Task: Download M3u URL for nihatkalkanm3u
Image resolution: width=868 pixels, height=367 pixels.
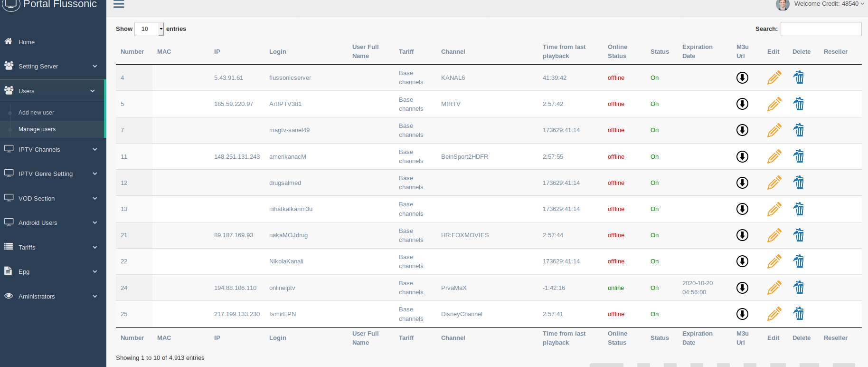Action: pyautogui.click(x=742, y=209)
